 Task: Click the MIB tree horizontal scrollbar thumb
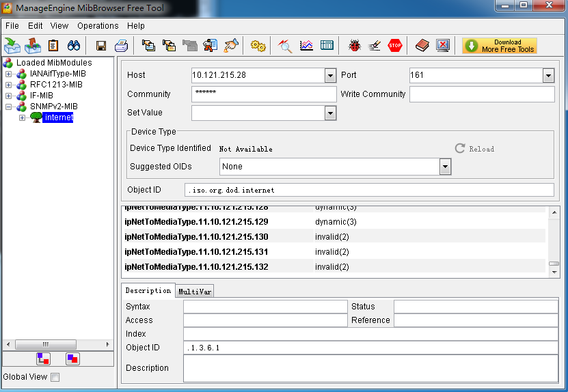[x=46, y=344]
